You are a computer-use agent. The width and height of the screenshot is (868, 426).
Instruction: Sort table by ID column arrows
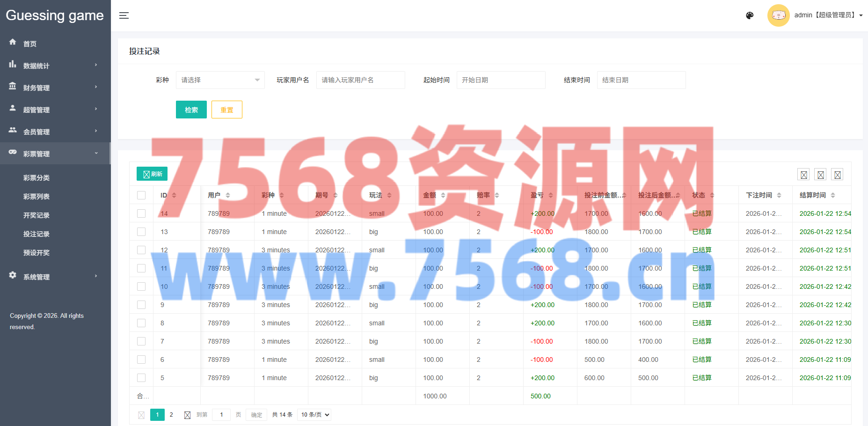(x=174, y=195)
